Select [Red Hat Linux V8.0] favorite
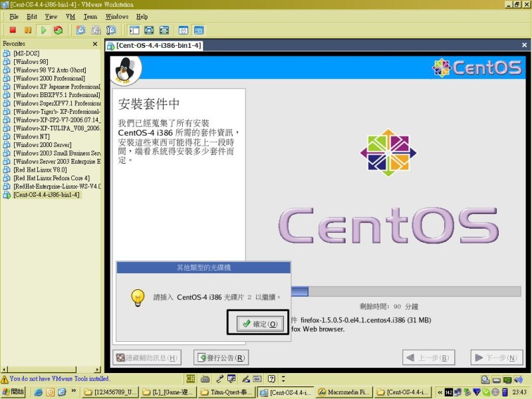Screen dimensions: 532x399 click(40, 170)
